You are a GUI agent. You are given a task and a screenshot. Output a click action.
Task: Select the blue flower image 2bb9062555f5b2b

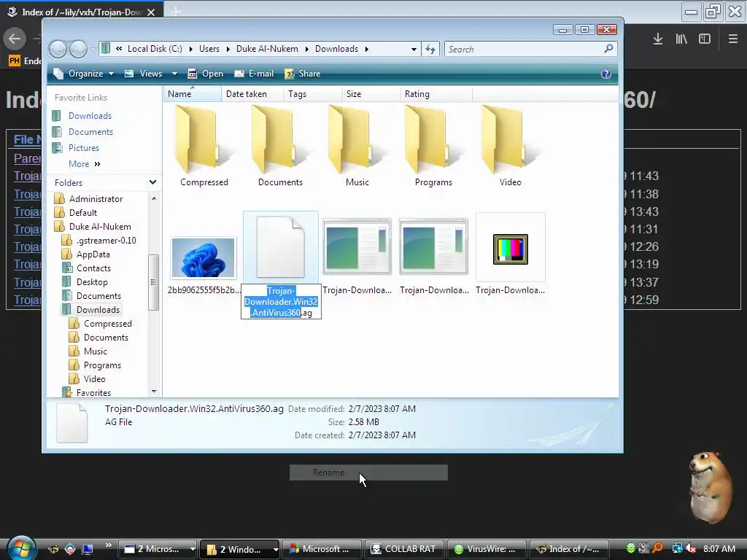point(204,258)
